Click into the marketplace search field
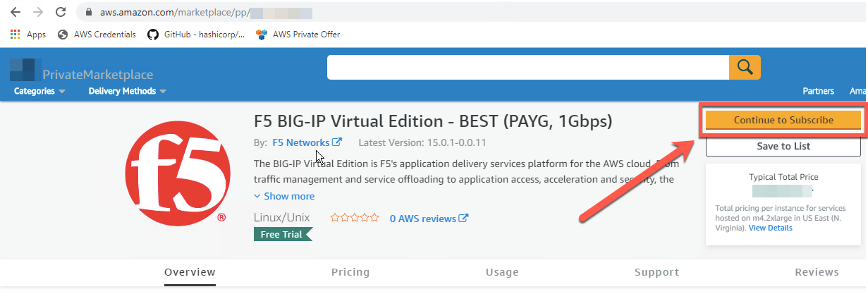868x294 pixels. (527, 67)
